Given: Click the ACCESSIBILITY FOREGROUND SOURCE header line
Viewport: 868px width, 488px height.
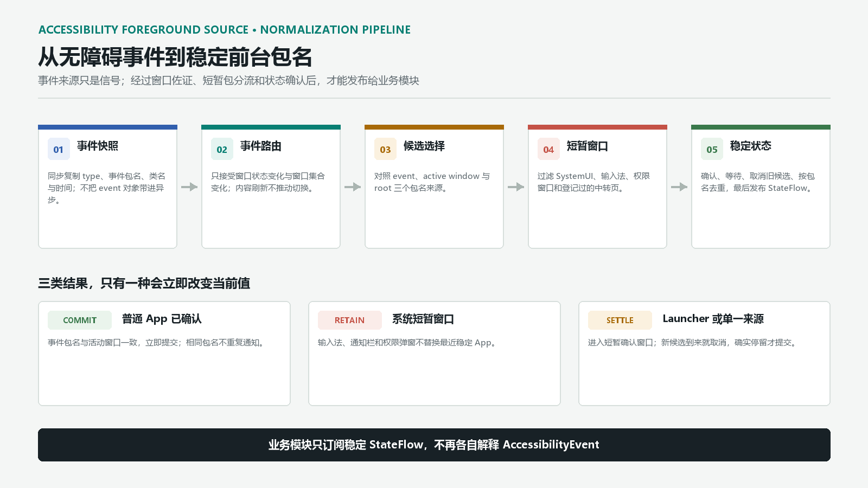Looking at the screenshot, I should tap(225, 30).
